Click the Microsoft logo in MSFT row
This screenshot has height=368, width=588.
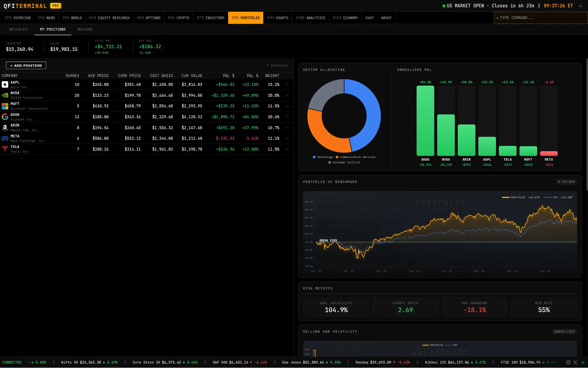5,106
